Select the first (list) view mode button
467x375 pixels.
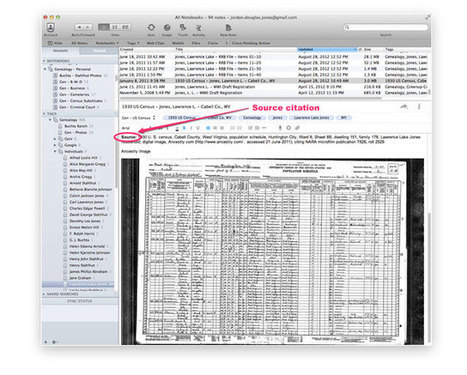pyautogui.click(x=104, y=27)
